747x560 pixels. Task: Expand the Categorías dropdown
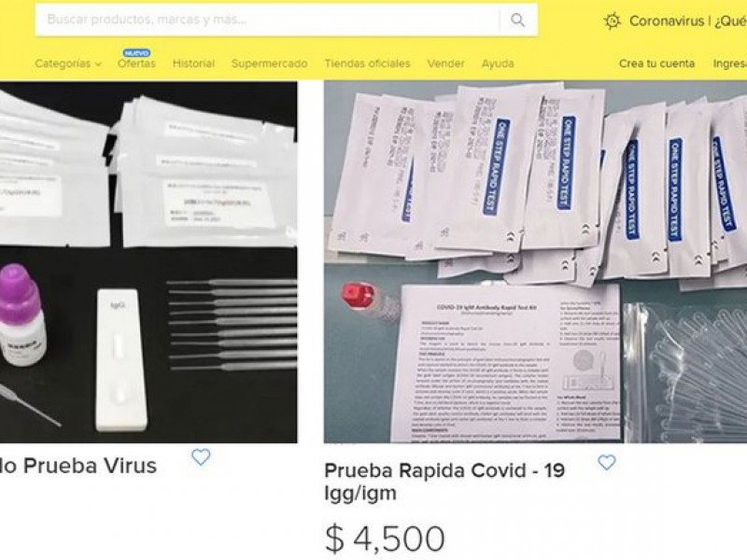coord(68,63)
